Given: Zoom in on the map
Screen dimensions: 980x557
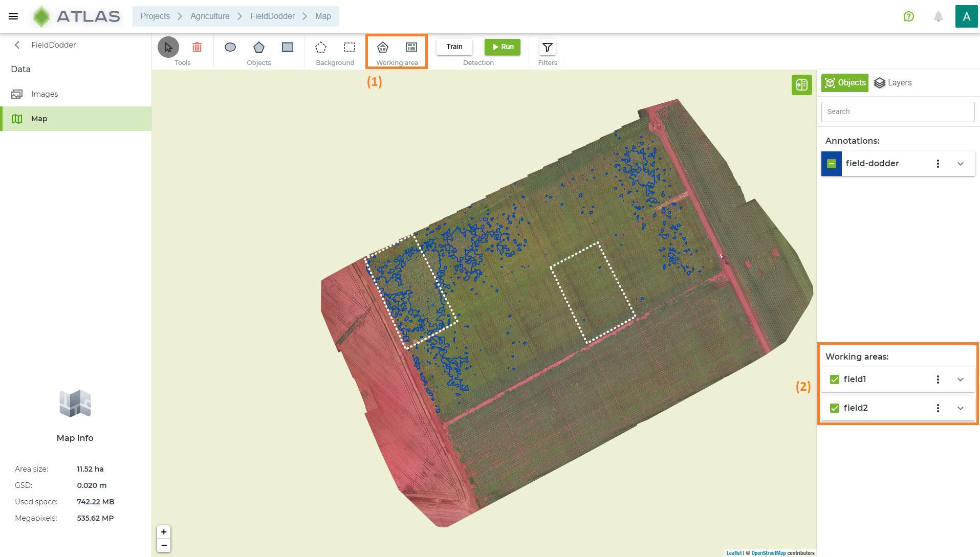Looking at the screenshot, I should [164, 532].
